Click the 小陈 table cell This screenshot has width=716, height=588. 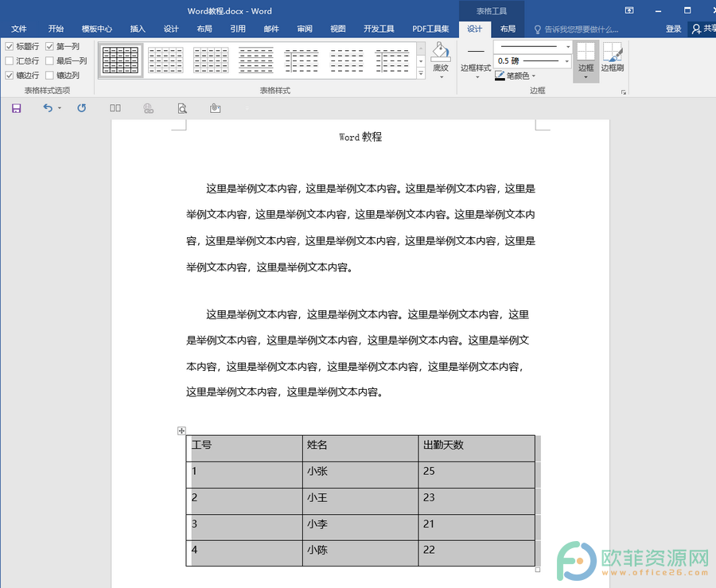[360, 553]
